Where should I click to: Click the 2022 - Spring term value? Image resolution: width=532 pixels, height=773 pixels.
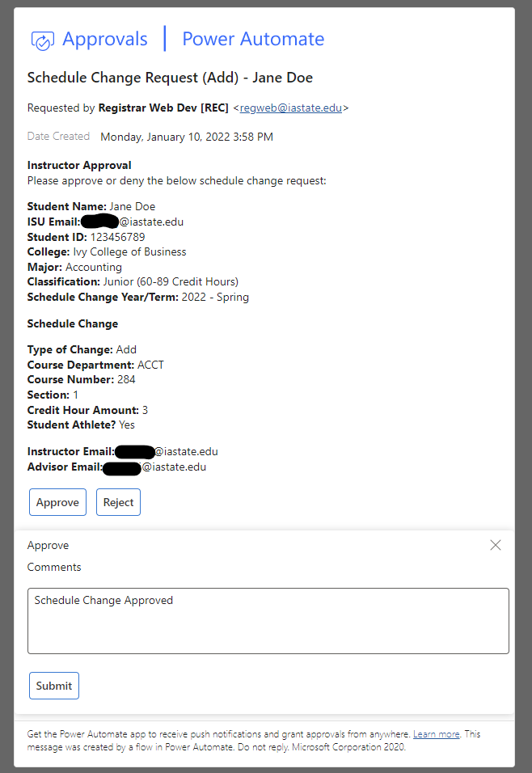click(x=215, y=298)
